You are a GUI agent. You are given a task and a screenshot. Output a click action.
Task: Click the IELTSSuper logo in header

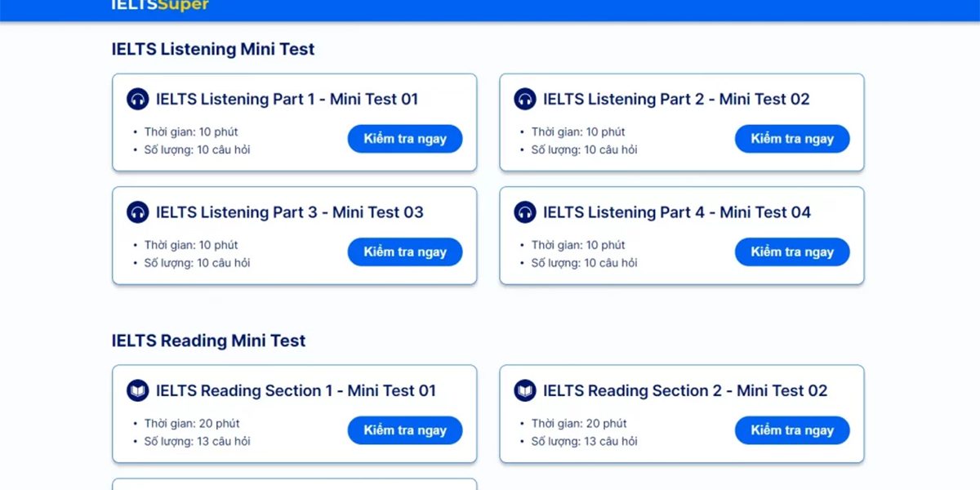pyautogui.click(x=160, y=6)
